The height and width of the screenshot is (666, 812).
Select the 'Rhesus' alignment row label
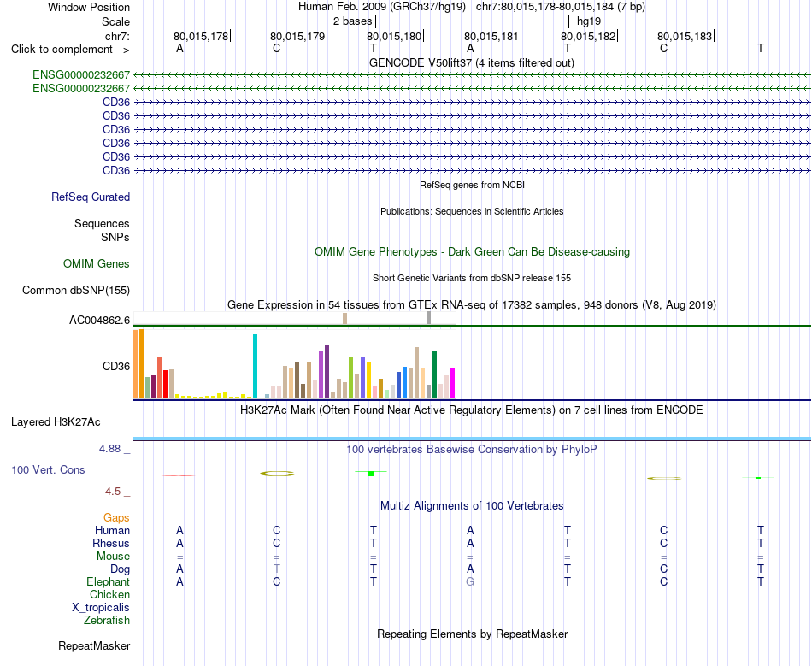coord(111,543)
